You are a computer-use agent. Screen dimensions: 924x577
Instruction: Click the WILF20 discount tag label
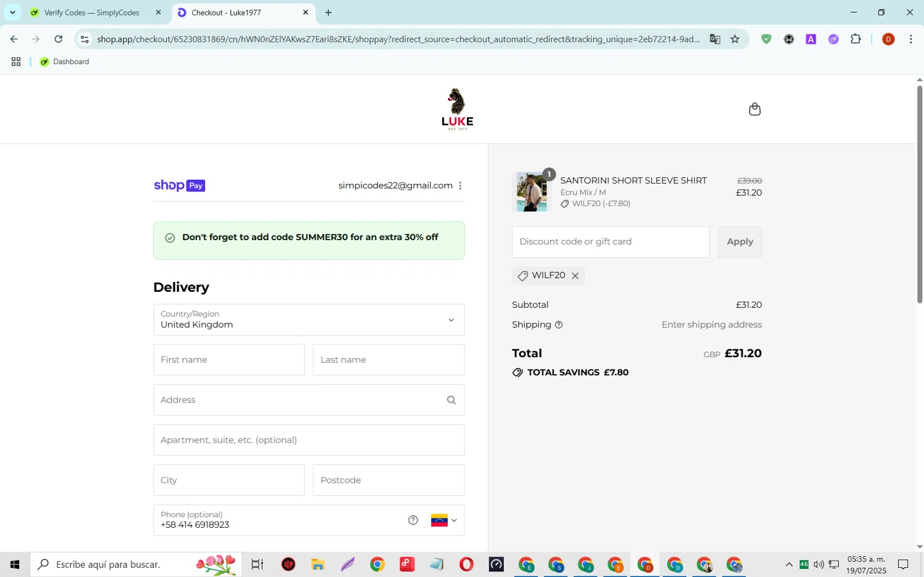pos(548,275)
